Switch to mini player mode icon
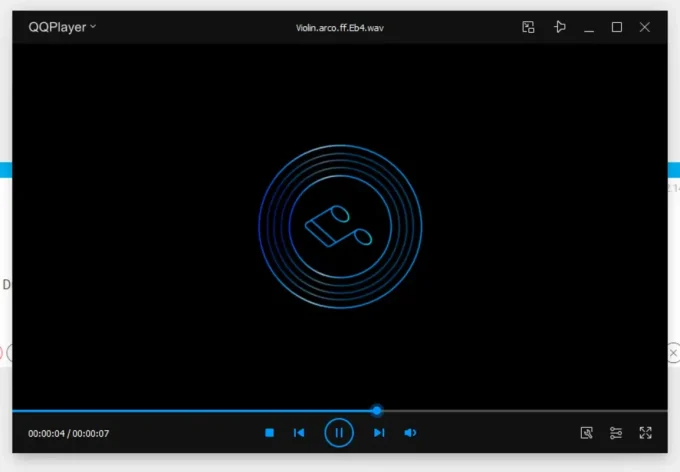 [528, 27]
